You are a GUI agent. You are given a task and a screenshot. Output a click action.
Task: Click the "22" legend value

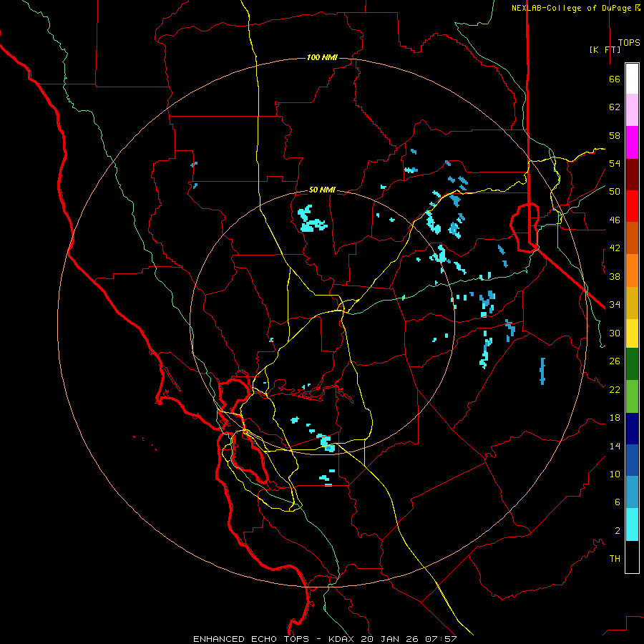[x=615, y=389]
